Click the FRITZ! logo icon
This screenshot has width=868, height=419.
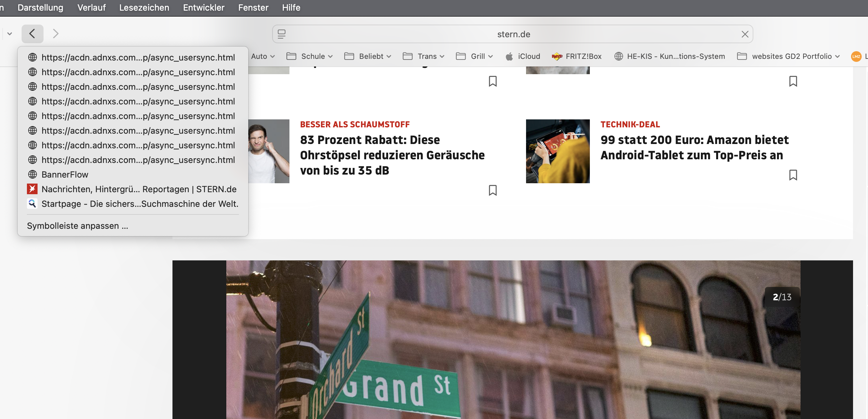pos(557,56)
